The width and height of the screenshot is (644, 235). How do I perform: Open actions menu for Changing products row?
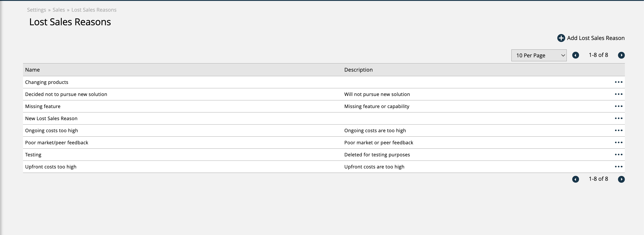[618, 82]
